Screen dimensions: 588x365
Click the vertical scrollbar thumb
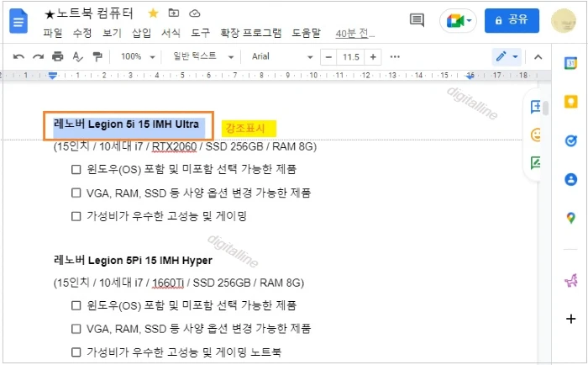click(x=546, y=108)
